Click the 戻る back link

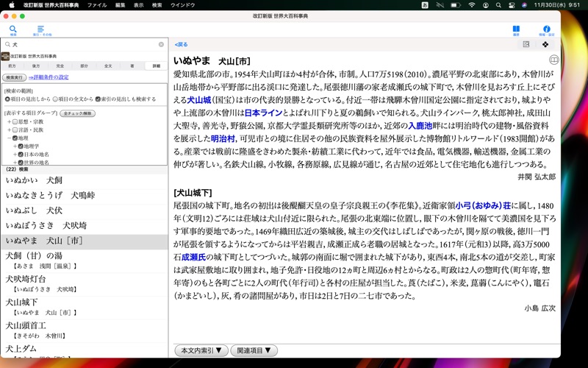tap(181, 44)
